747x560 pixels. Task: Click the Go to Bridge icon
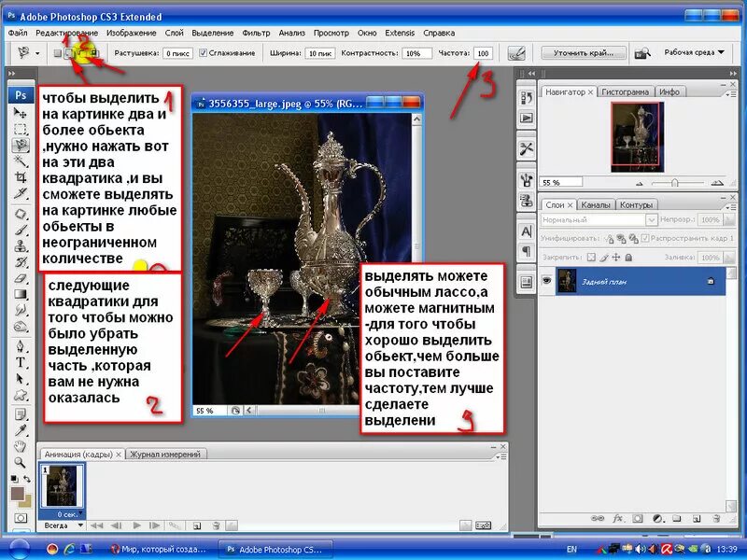click(642, 53)
